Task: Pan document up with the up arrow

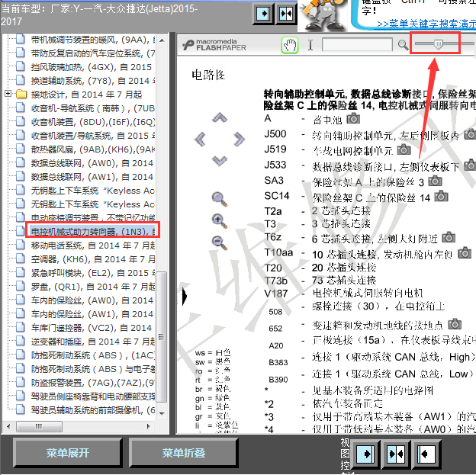Action: tap(220, 117)
